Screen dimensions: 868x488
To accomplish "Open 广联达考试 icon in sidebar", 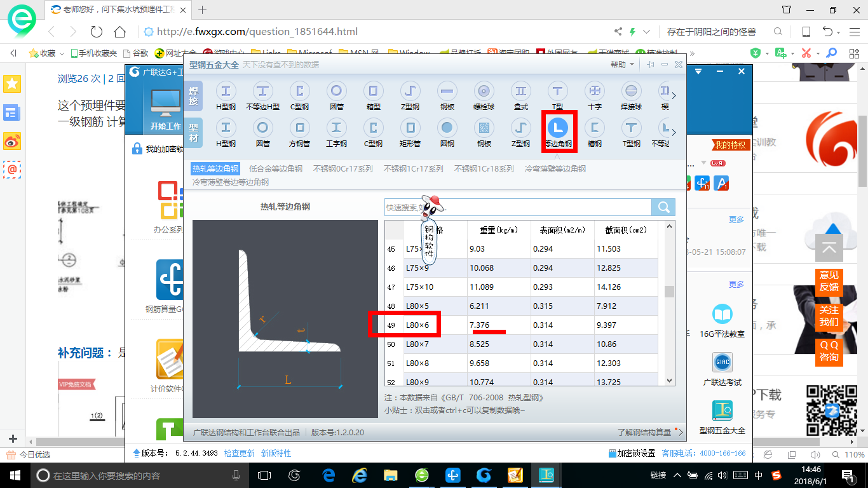I will [x=722, y=369].
